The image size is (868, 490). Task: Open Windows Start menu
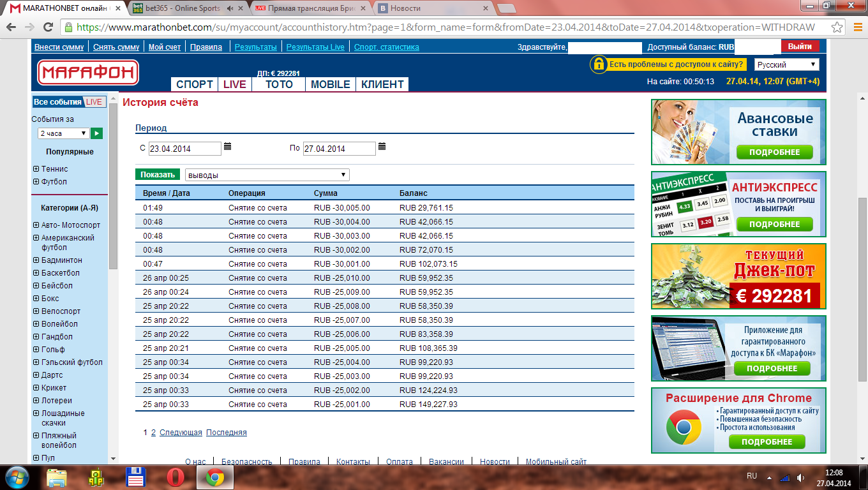tap(17, 477)
